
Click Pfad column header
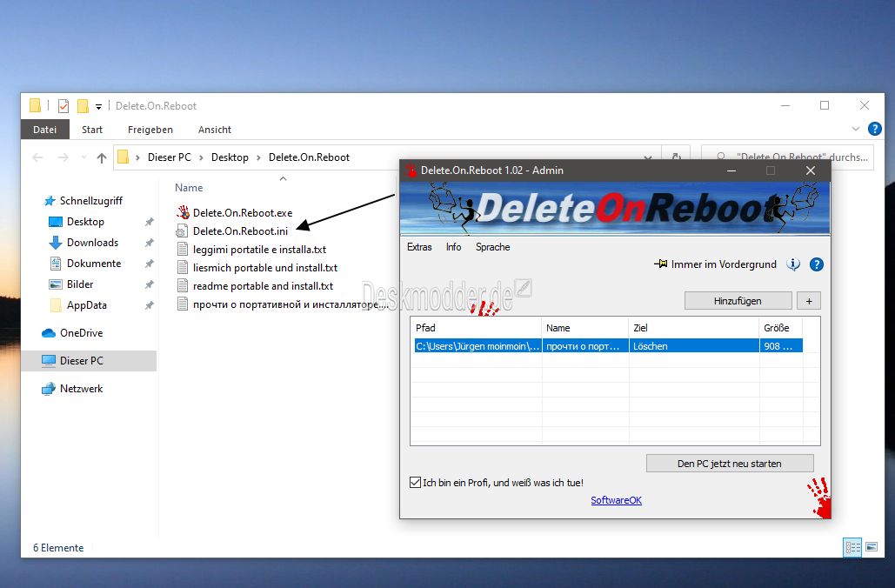click(x=476, y=328)
